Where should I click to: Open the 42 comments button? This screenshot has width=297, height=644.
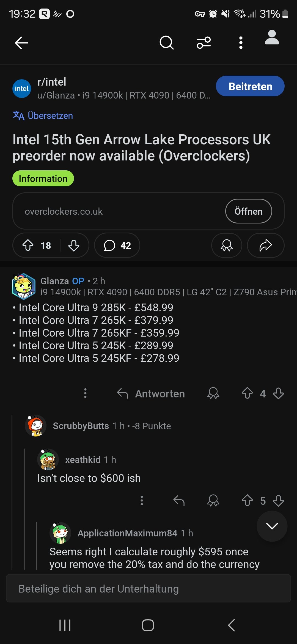pos(117,245)
